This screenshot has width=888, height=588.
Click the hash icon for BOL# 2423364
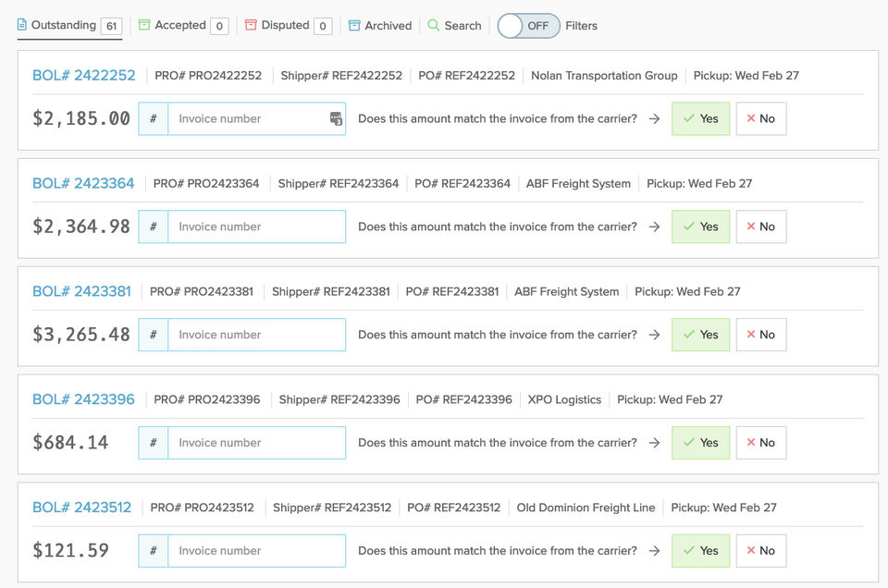coord(154,227)
